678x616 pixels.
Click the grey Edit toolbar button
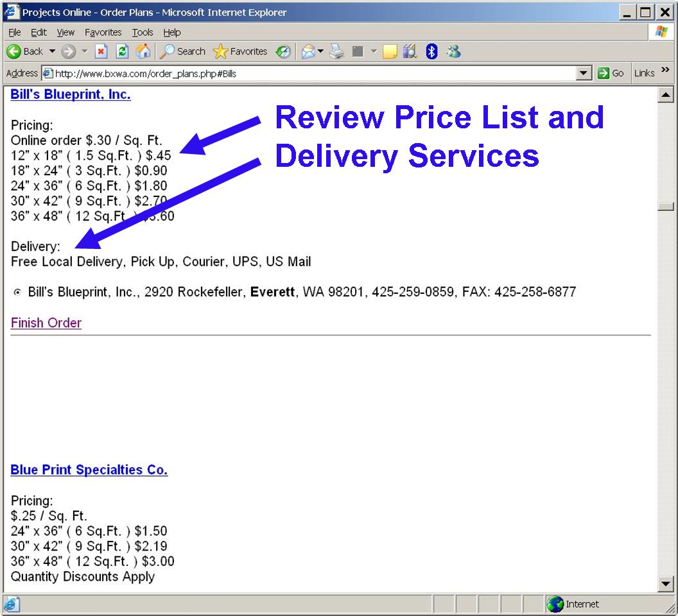358,52
